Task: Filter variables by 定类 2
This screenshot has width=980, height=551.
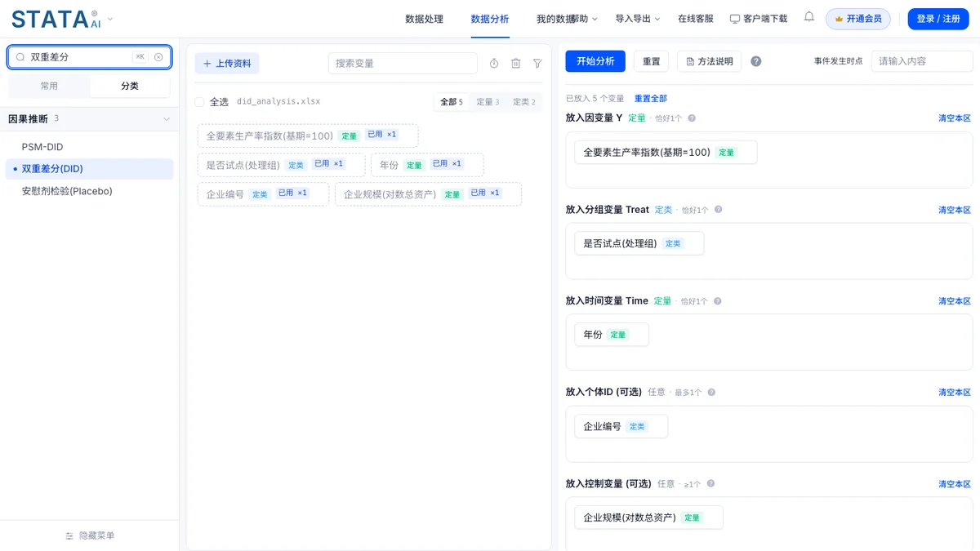Action: click(524, 102)
